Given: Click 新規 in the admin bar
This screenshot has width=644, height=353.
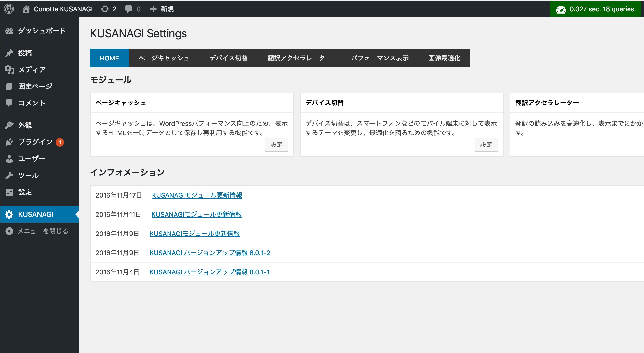Looking at the screenshot, I should 167,9.
